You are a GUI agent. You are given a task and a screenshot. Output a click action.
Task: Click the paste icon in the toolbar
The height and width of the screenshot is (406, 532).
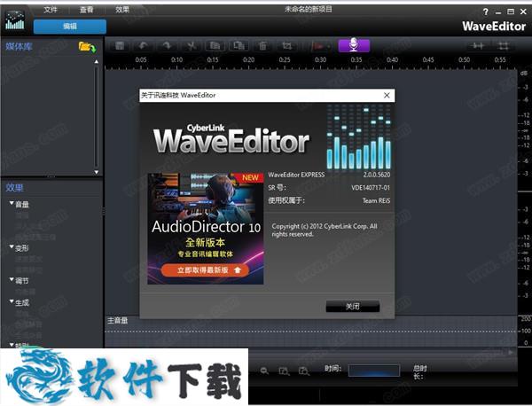pos(239,45)
